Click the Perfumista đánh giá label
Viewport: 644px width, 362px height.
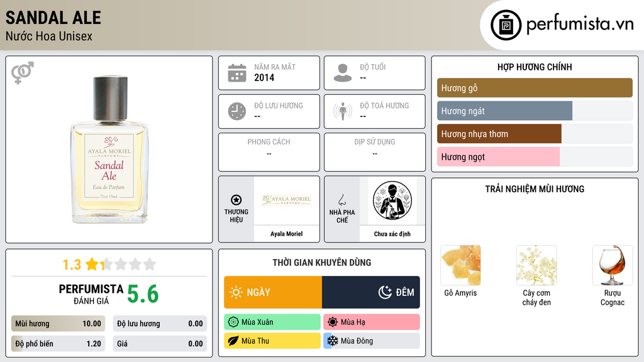(91, 294)
